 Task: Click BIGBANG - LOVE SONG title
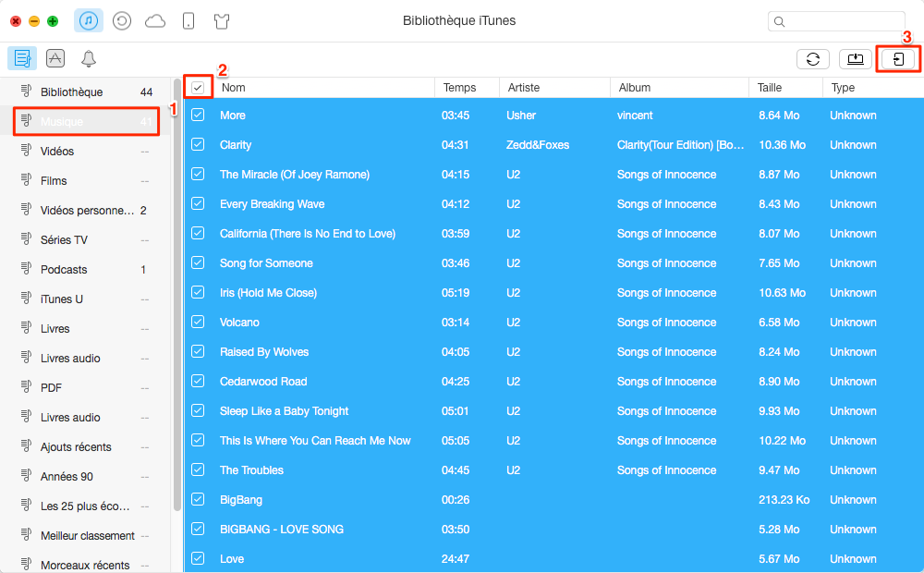tap(282, 530)
